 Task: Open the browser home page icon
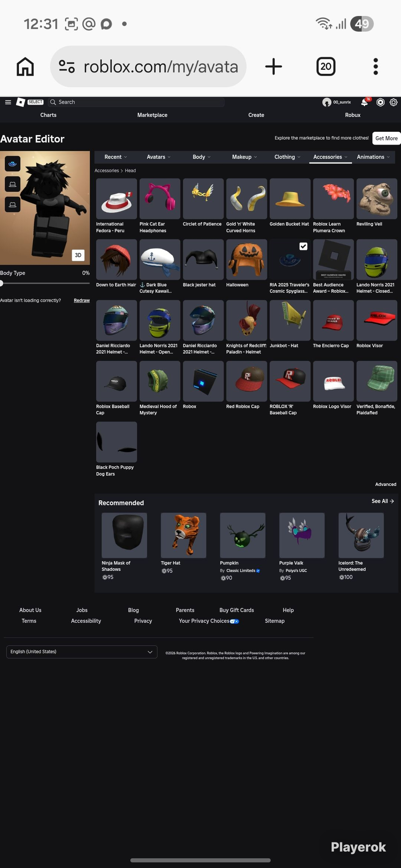pos(25,66)
